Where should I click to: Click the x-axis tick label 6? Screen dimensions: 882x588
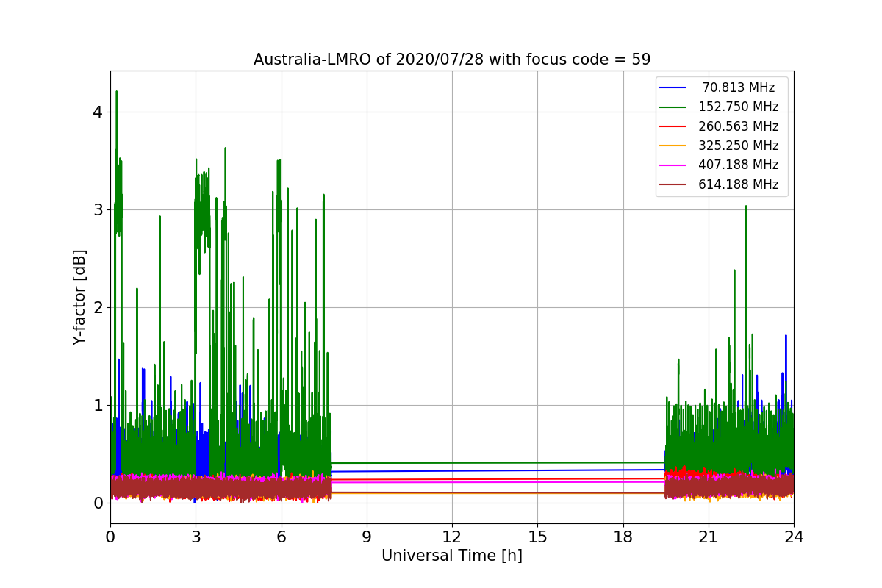pos(282,537)
